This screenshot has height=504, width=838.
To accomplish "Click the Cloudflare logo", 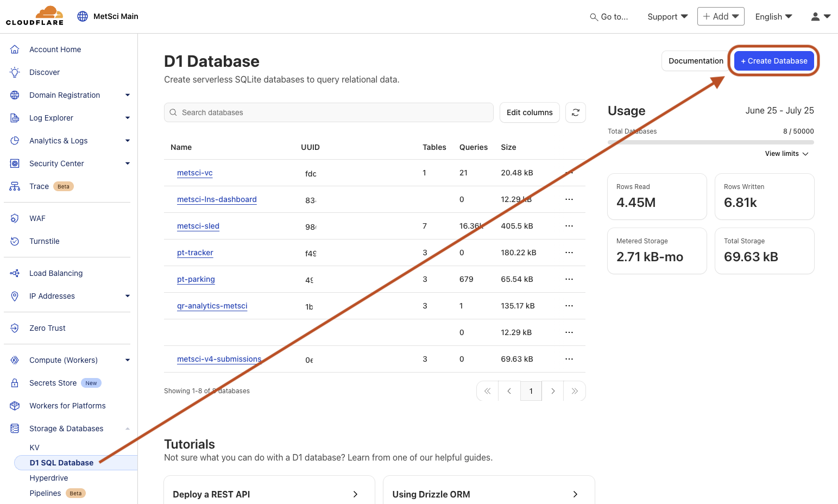I will tap(34, 15).
